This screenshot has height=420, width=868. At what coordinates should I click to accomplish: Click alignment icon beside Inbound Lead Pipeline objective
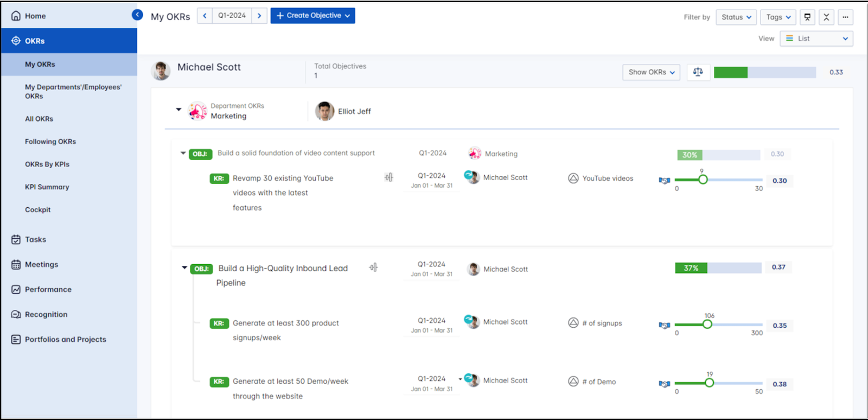click(373, 268)
